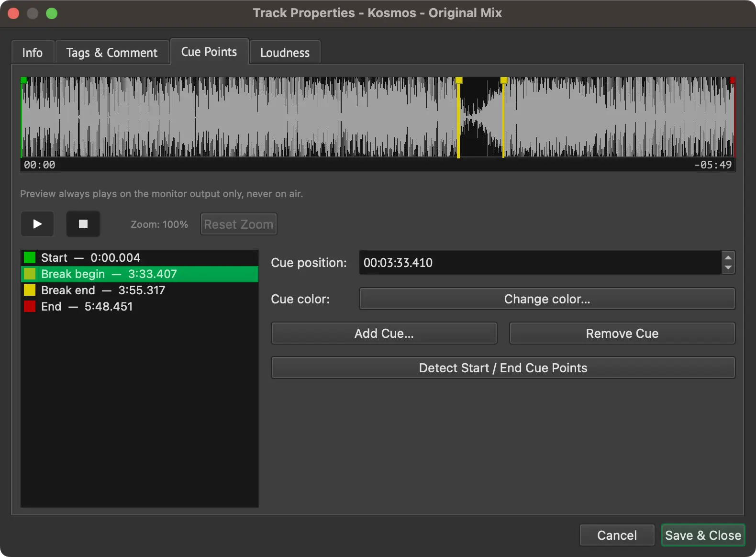This screenshot has height=557, width=756.
Task: Click the Add Cue button
Action: [384, 334]
